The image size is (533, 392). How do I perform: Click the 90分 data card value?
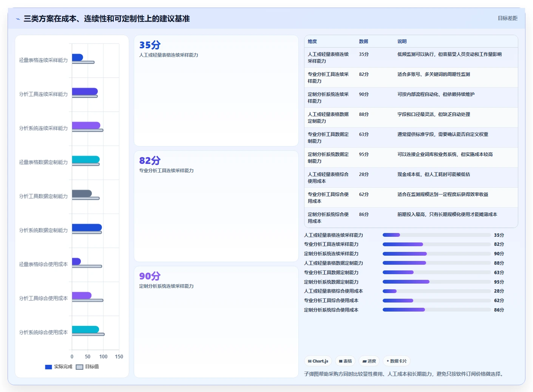click(150, 276)
